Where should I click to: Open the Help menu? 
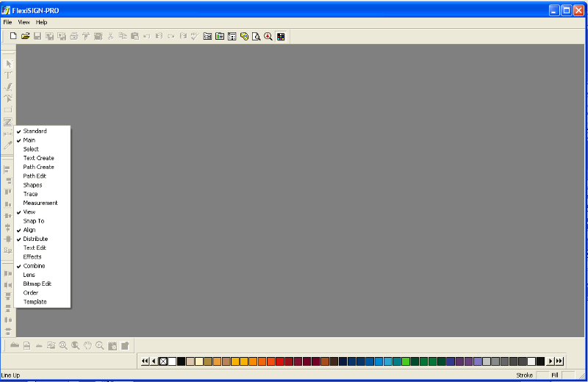[x=41, y=22]
